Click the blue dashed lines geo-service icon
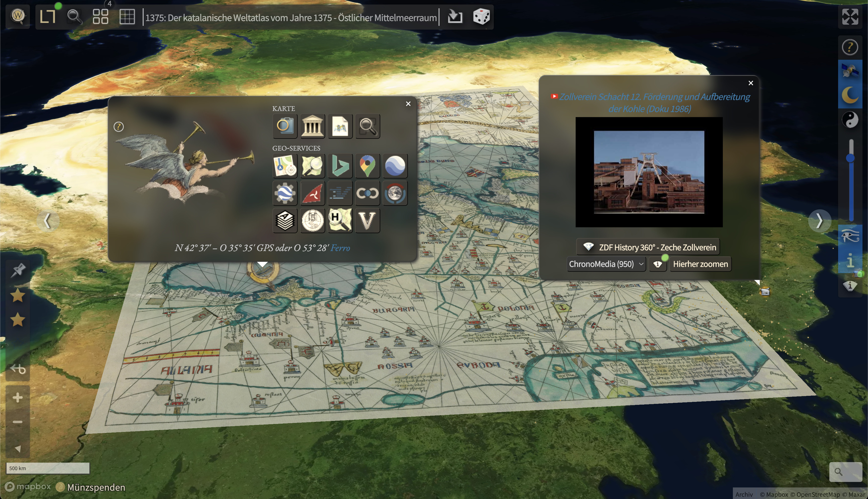The width and height of the screenshot is (868, 499). coord(340,193)
